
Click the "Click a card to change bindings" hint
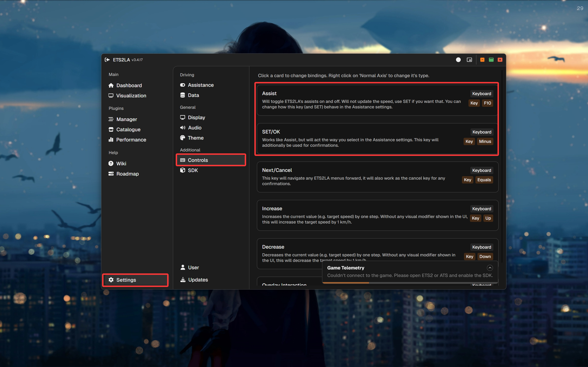[x=343, y=76]
